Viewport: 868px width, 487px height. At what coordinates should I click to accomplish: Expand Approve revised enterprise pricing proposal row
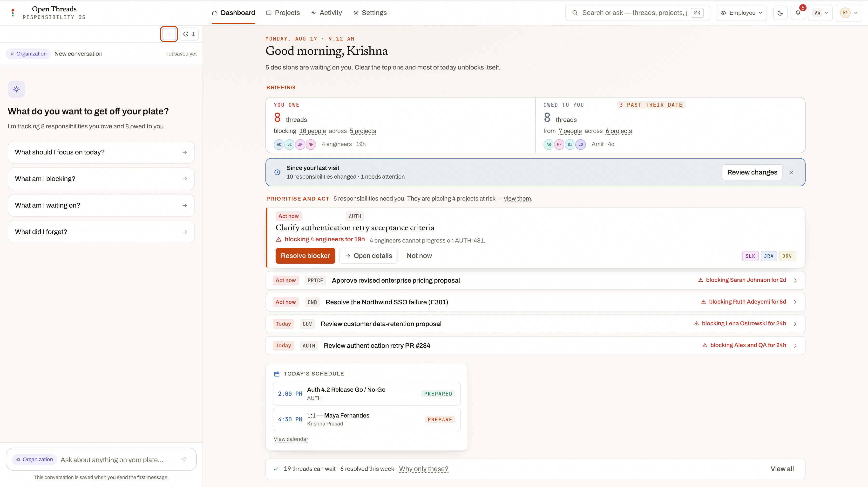[535, 281]
